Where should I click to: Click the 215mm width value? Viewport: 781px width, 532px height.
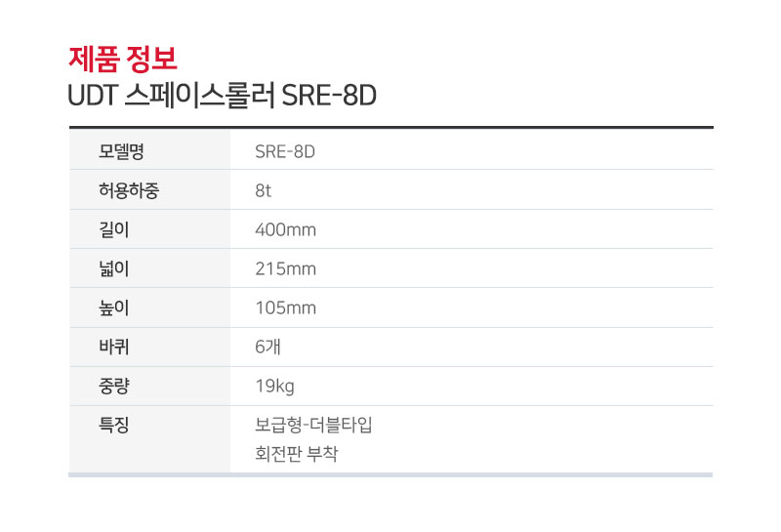click(x=285, y=269)
